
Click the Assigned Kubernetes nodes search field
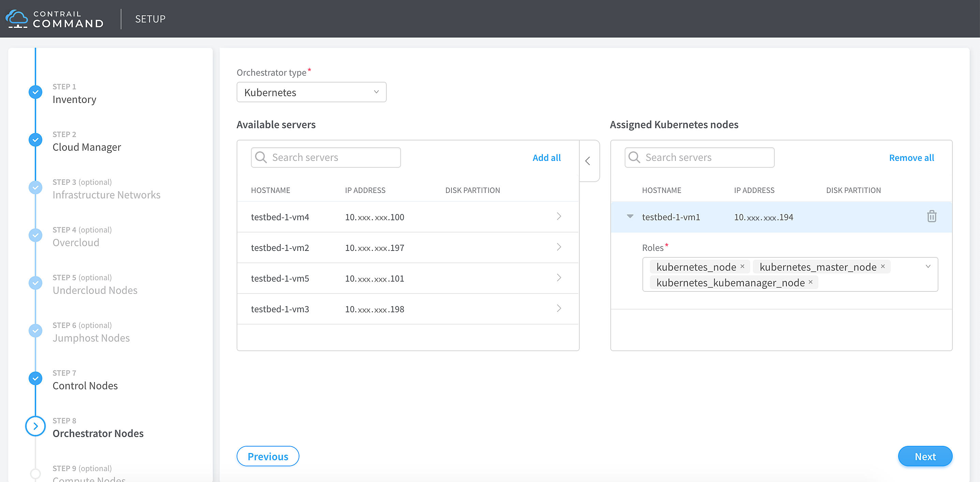point(700,157)
